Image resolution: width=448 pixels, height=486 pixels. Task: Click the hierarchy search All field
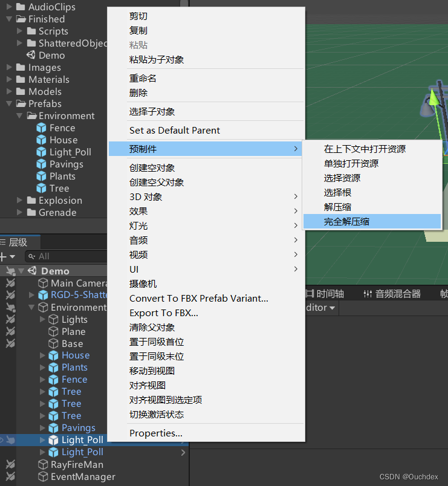(x=66, y=256)
